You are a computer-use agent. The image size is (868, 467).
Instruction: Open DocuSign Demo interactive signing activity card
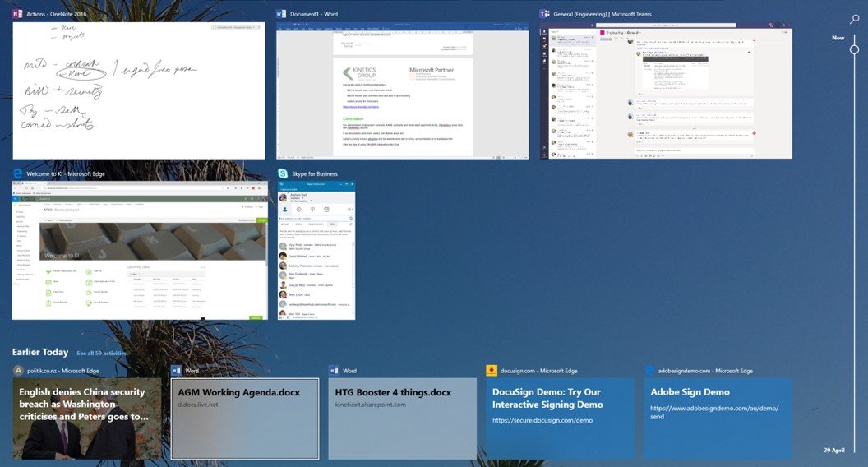[561, 418]
